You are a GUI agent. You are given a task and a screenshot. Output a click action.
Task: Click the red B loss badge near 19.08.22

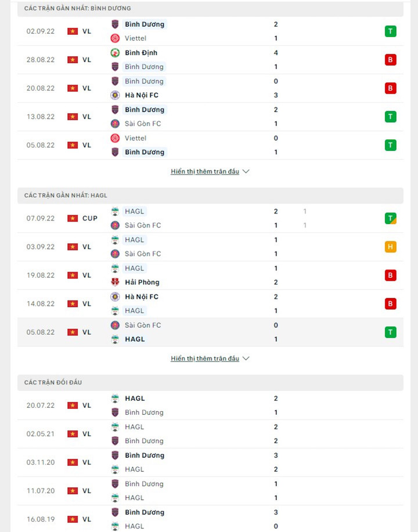[x=390, y=275]
